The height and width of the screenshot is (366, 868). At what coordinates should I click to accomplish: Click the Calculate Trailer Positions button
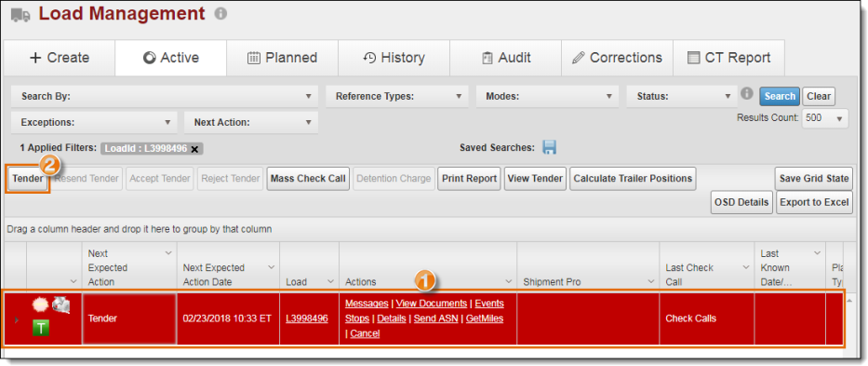[x=633, y=179]
